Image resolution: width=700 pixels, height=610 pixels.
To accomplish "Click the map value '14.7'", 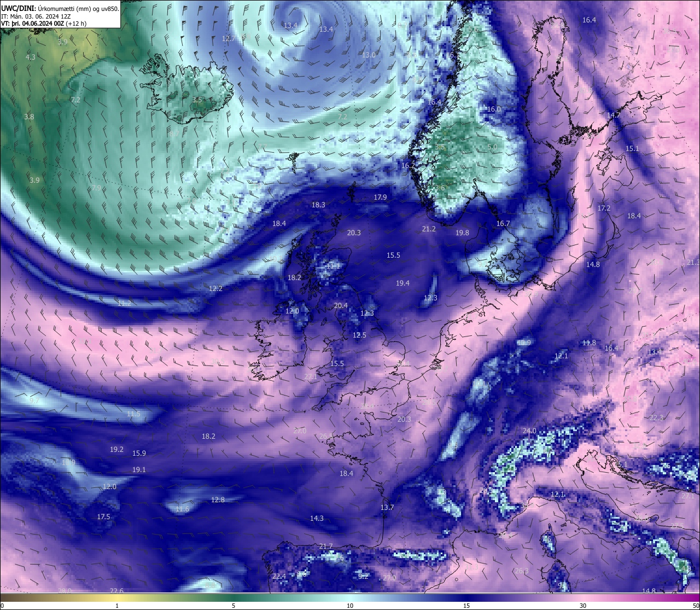I will point(614,115).
